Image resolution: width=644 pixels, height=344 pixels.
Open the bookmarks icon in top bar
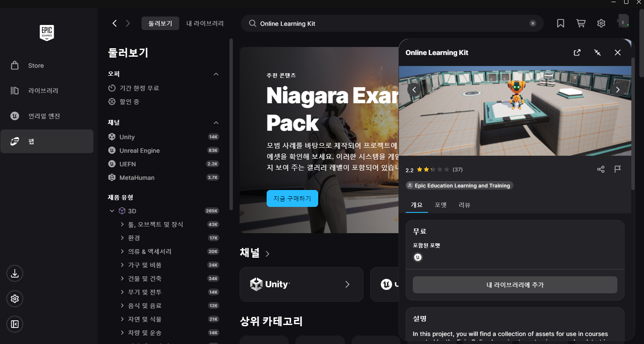561,23
